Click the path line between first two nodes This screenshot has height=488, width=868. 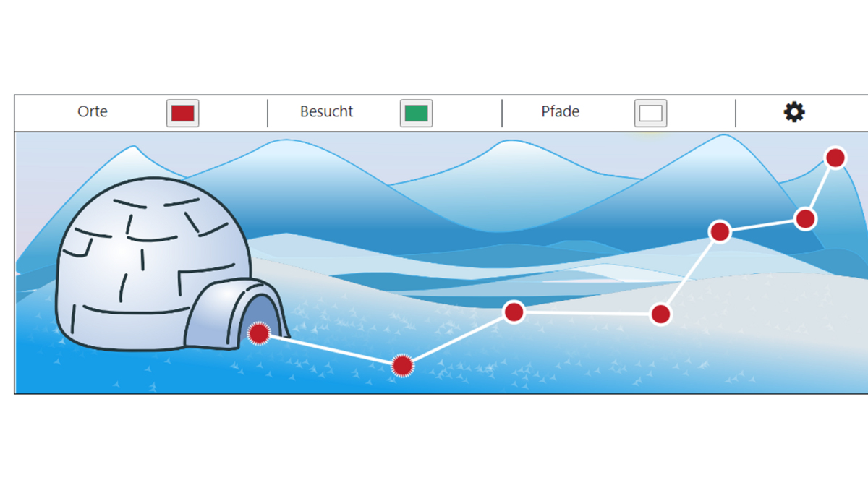[x=331, y=350]
